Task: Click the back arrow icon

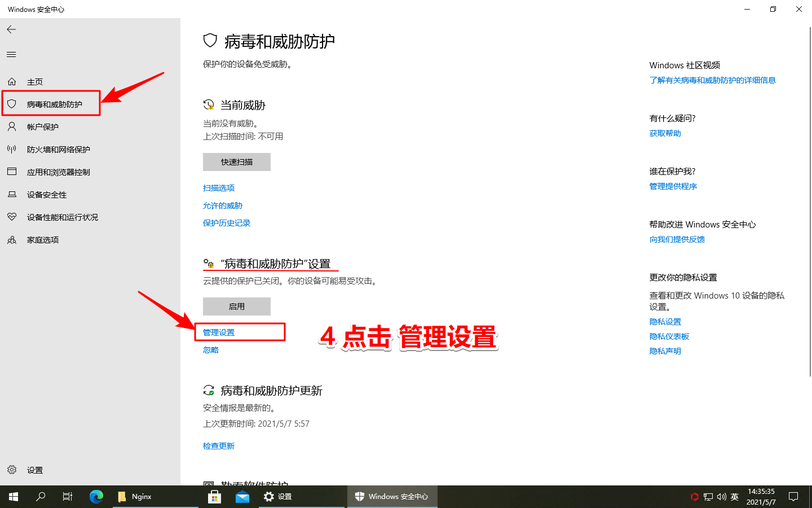Action: point(11,29)
